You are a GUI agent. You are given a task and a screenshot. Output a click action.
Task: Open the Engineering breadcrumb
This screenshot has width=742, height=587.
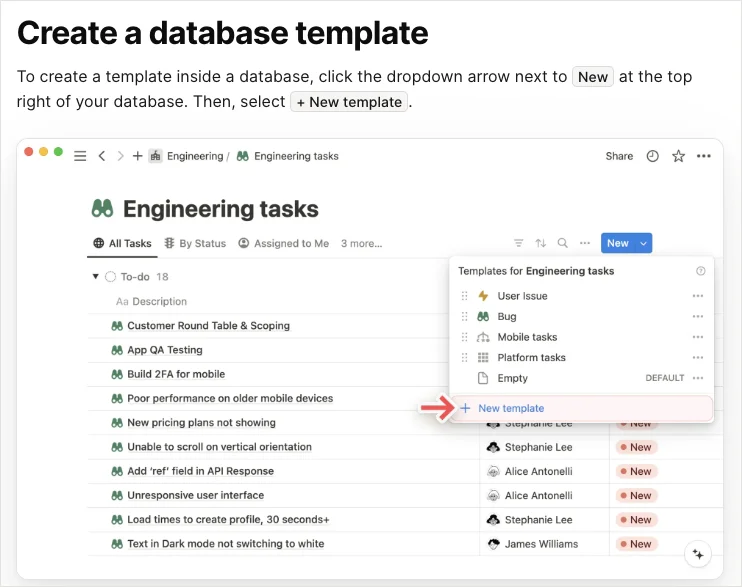(186, 156)
